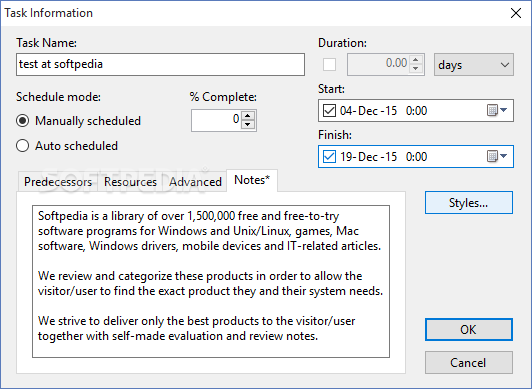Click into the Task Name field
532x389 pixels.
point(160,64)
